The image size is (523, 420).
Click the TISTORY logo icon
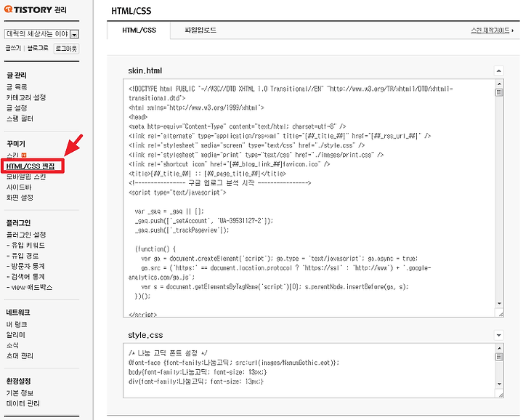click(8, 9)
